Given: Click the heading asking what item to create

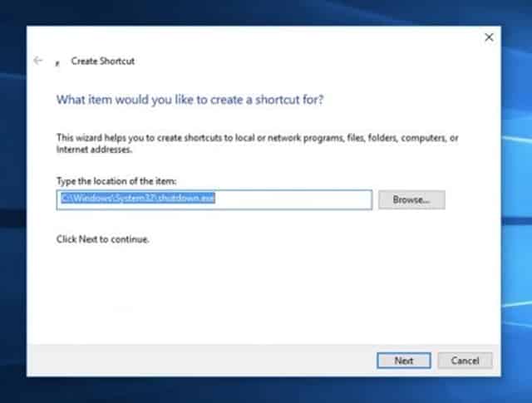Looking at the screenshot, I should pyautogui.click(x=189, y=100).
